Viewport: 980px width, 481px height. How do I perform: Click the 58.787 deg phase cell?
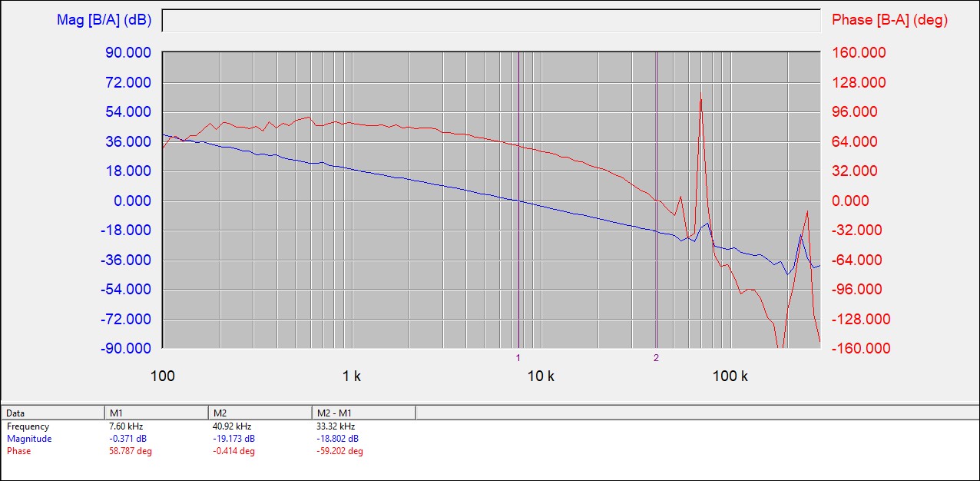pyautogui.click(x=131, y=451)
